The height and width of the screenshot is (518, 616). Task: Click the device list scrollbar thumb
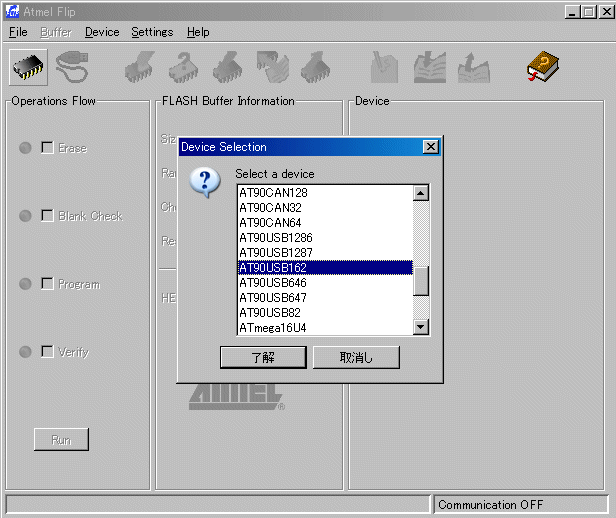(x=421, y=281)
